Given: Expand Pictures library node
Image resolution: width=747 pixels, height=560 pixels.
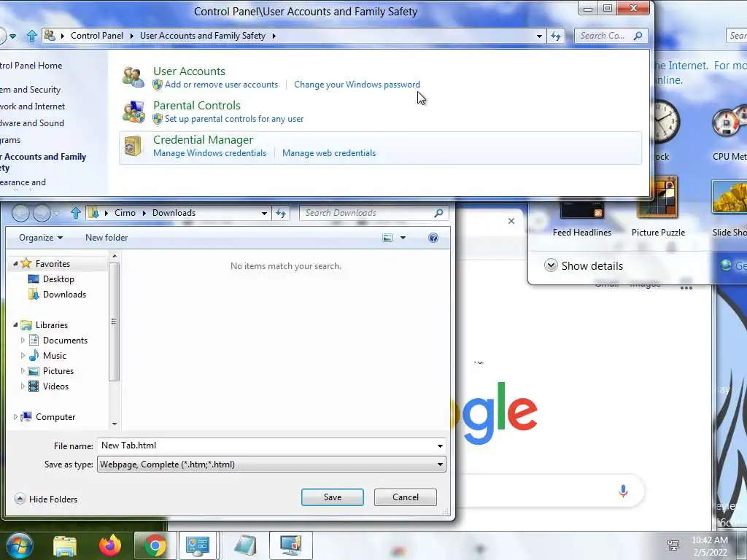Looking at the screenshot, I should [x=23, y=370].
